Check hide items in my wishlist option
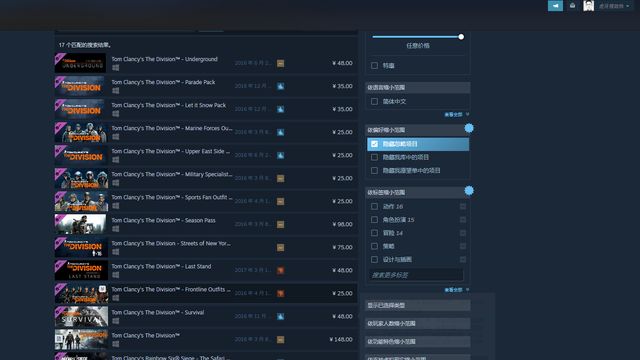This screenshot has height=360, width=640. (x=374, y=171)
